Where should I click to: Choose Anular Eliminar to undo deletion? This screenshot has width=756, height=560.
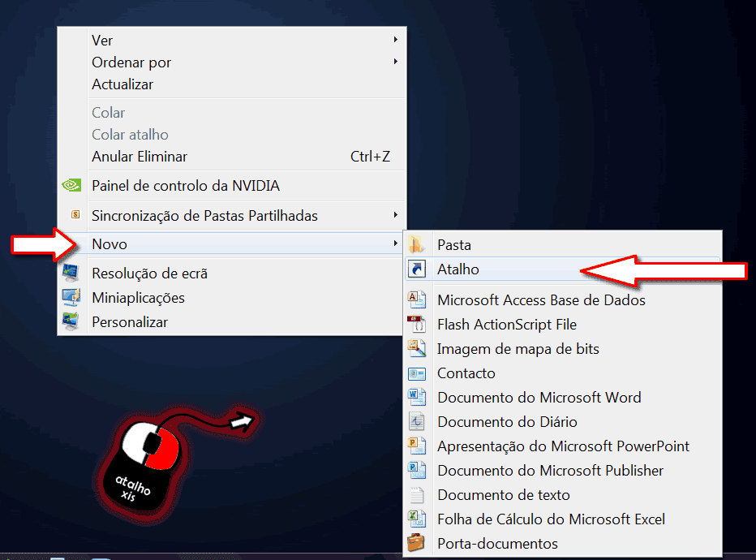click(140, 156)
